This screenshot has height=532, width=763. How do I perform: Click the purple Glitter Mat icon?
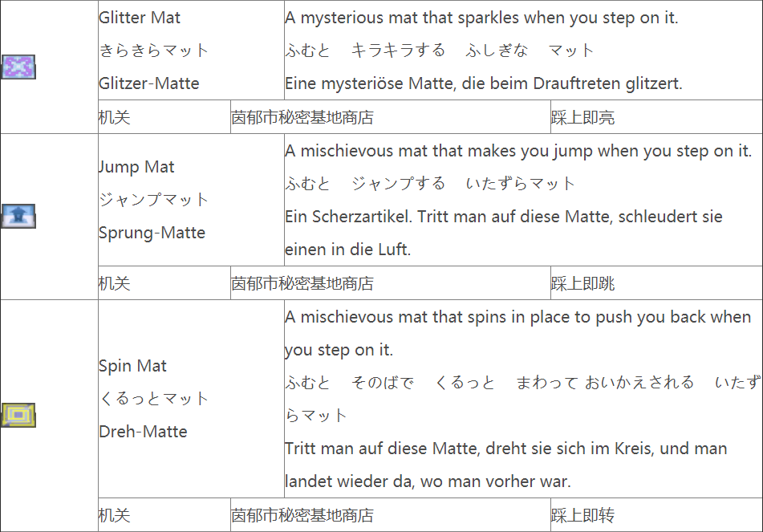click(x=18, y=67)
